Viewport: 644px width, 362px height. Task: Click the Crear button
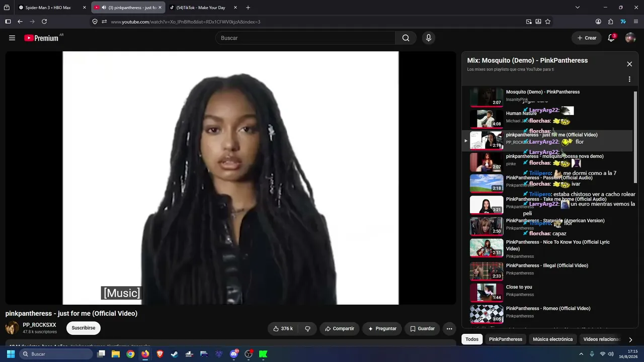click(x=587, y=38)
